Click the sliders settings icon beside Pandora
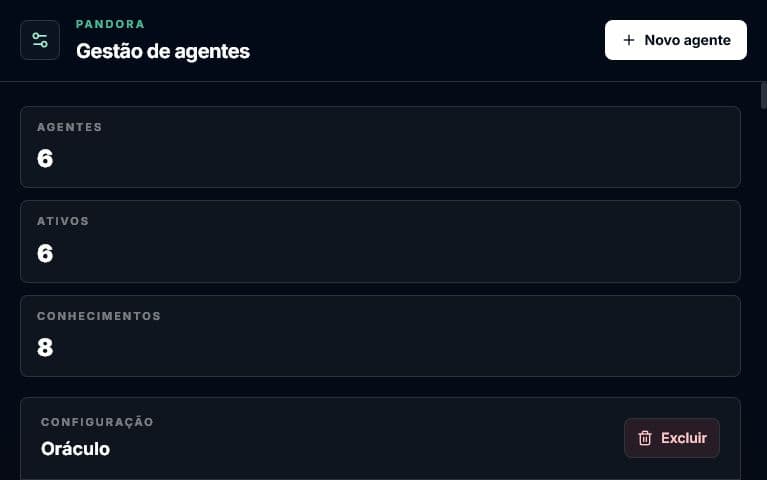Screen dimensions: 767x480 (40, 40)
